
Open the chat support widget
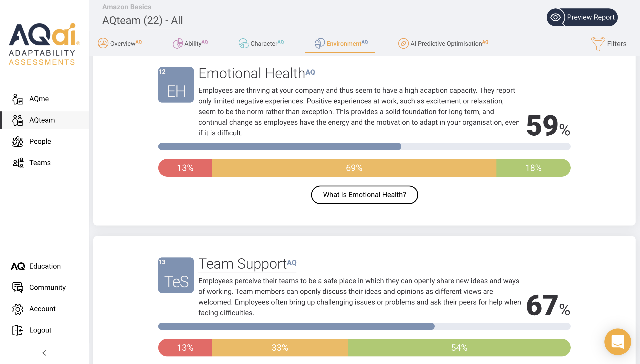pos(617,342)
